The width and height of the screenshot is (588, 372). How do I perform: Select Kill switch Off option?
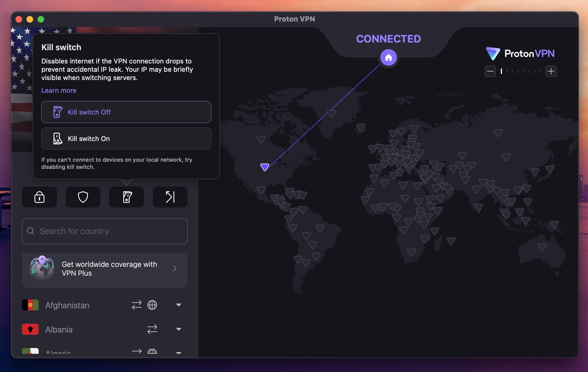(x=126, y=112)
